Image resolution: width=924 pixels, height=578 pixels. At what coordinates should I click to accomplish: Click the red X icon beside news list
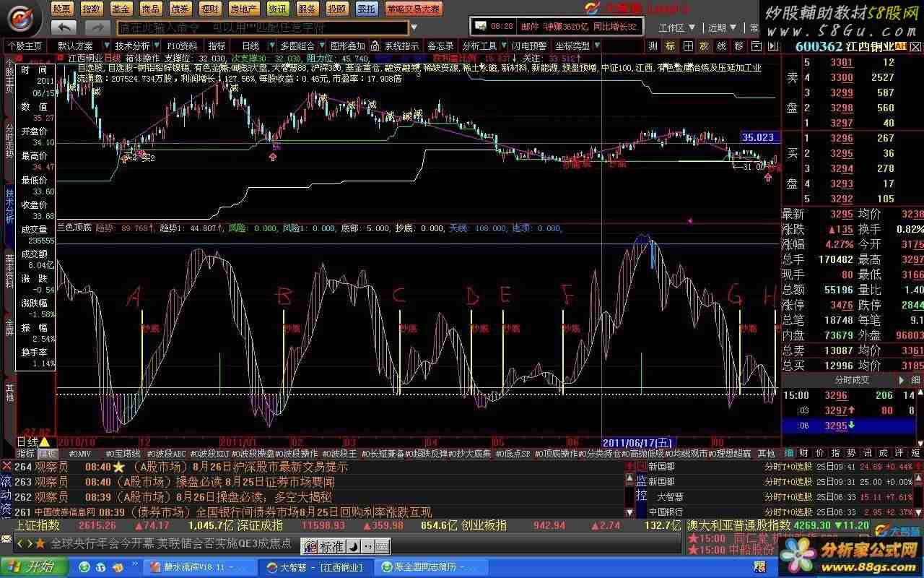(6, 465)
